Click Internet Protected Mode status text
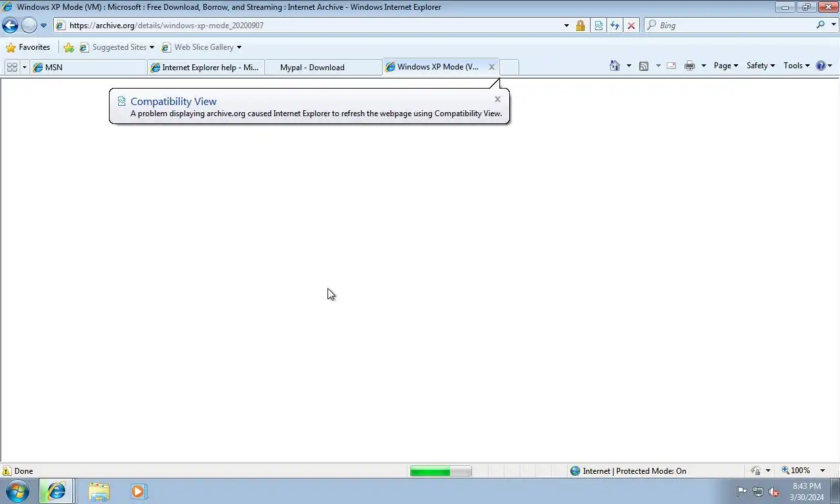This screenshot has height=504, width=840. tap(635, 471)
